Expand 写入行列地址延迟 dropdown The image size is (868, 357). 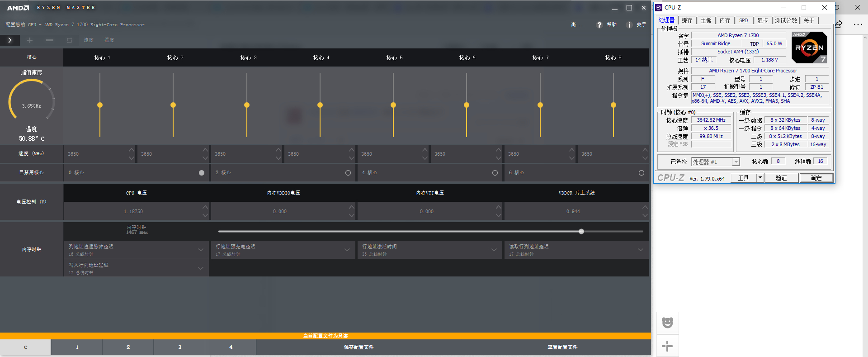coord(201,268)
